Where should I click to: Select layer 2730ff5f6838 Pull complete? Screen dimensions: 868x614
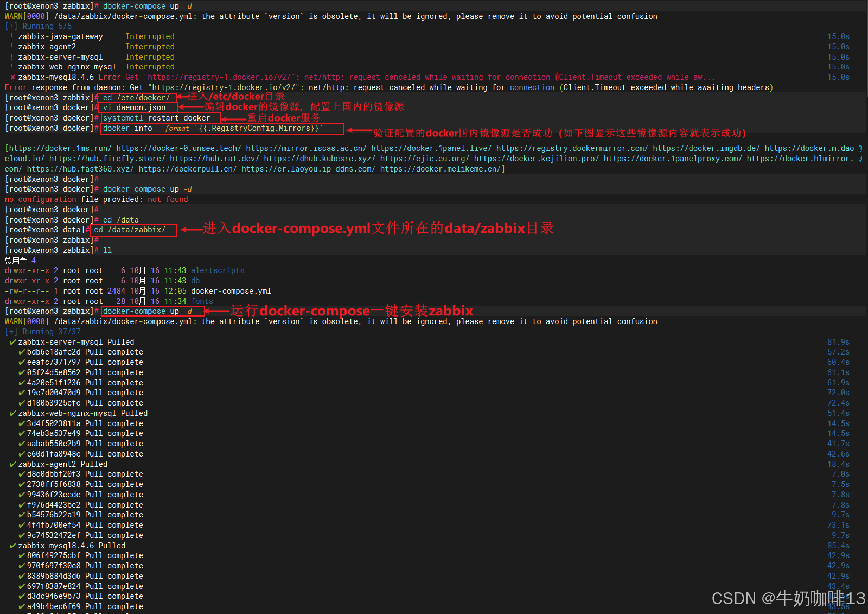(81, 484)
